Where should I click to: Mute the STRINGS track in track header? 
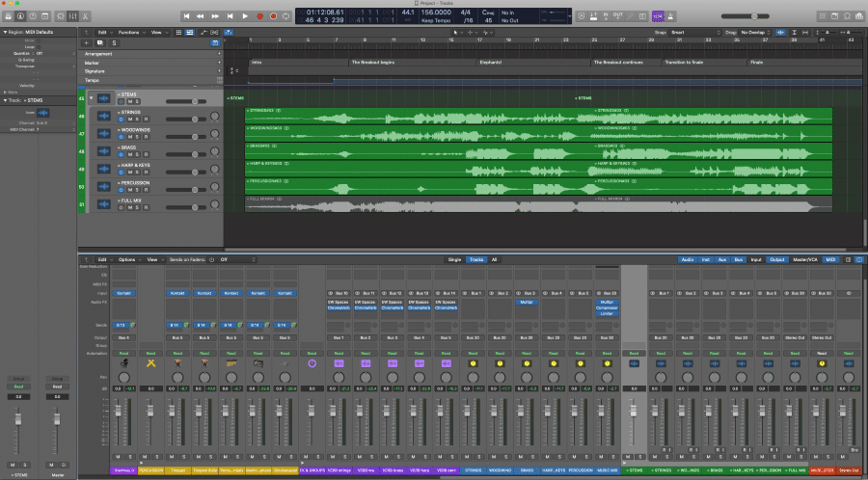coord(130,119)
